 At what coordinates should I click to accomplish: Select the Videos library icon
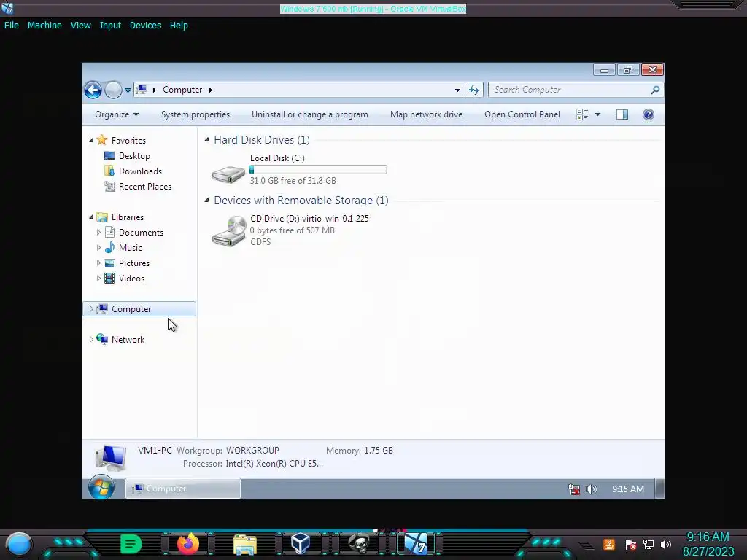[109, 278]
